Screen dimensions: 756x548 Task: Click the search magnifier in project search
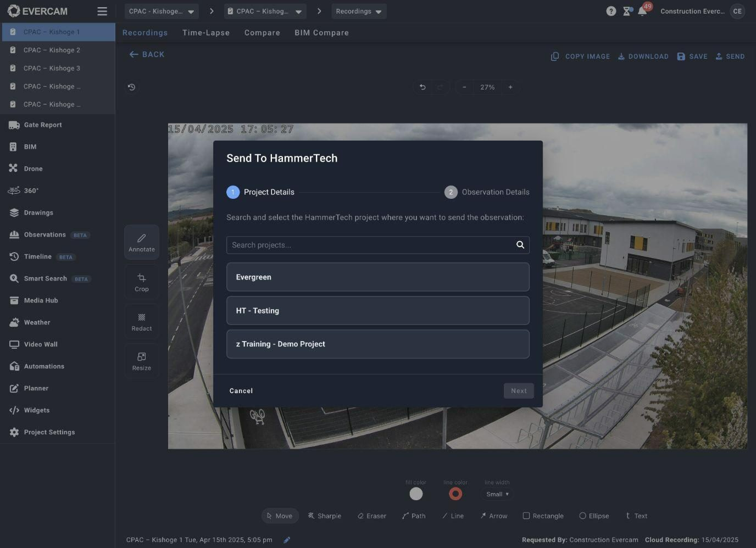tap(520, 245)
